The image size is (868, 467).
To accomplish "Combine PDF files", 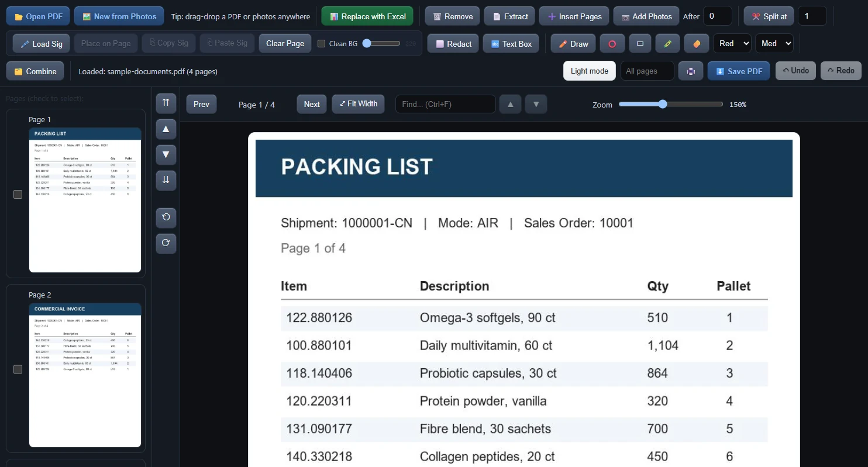I will click(35, 71).
